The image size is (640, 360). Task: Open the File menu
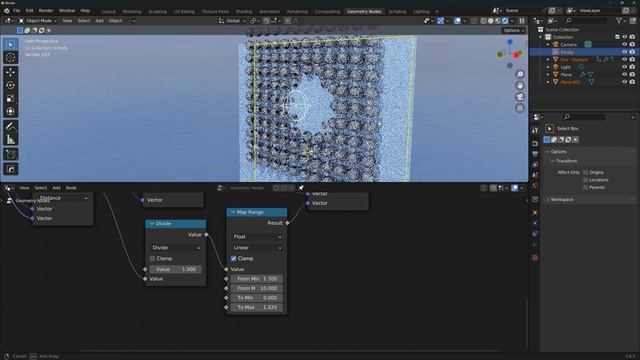(17, 11)
